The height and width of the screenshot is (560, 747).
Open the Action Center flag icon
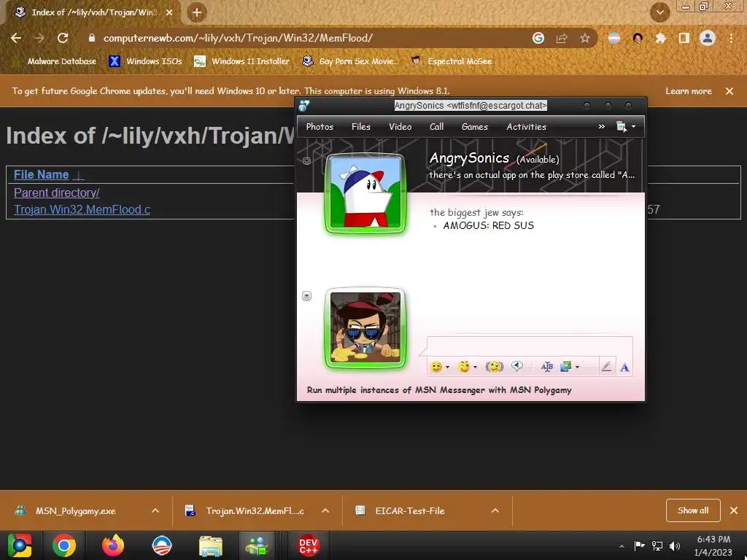point(639,545)
